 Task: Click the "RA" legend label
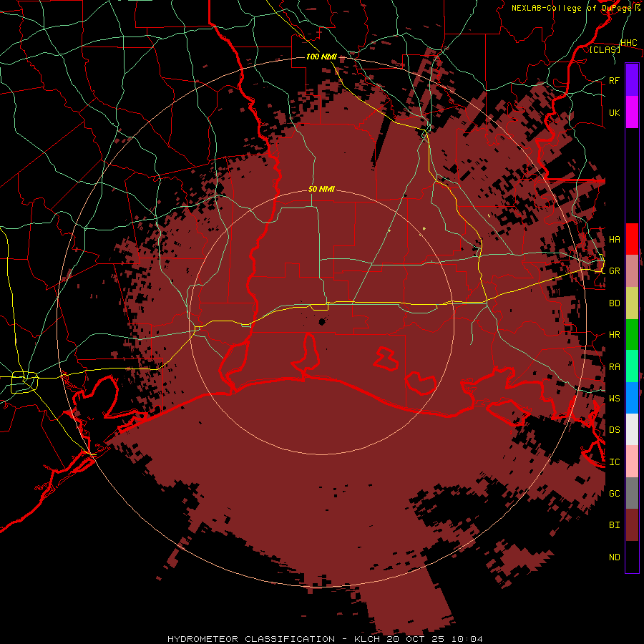pyautogui.click(x=614, y=367)
